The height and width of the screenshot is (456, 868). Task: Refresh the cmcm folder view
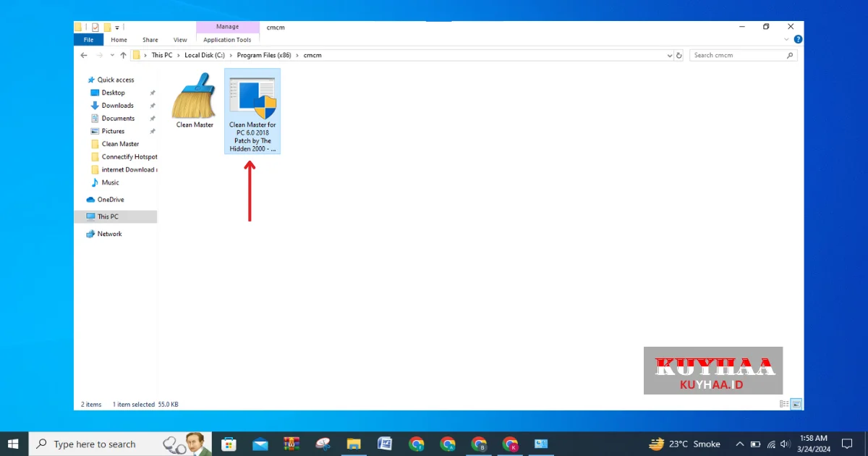[x=678, y=55]
